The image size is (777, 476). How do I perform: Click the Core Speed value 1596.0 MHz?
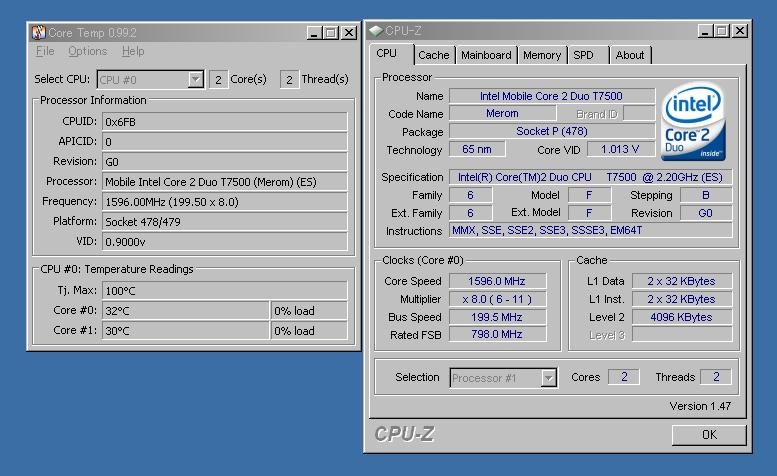498,281
